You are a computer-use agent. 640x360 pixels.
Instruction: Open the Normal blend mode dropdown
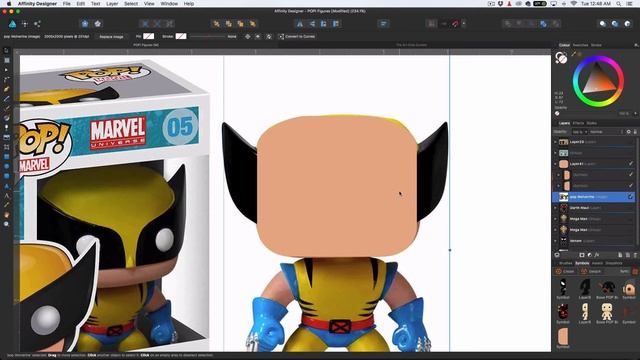tap(606, 132)
